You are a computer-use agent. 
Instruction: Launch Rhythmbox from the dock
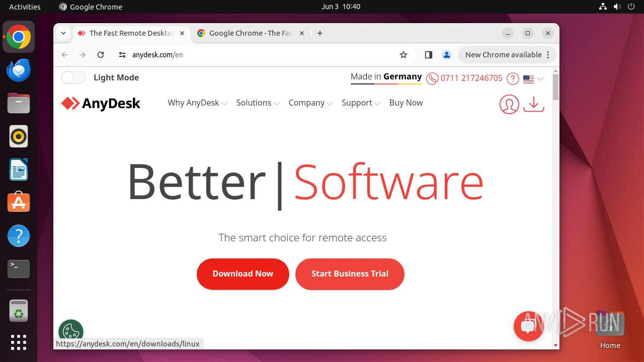tap(19, 136)
